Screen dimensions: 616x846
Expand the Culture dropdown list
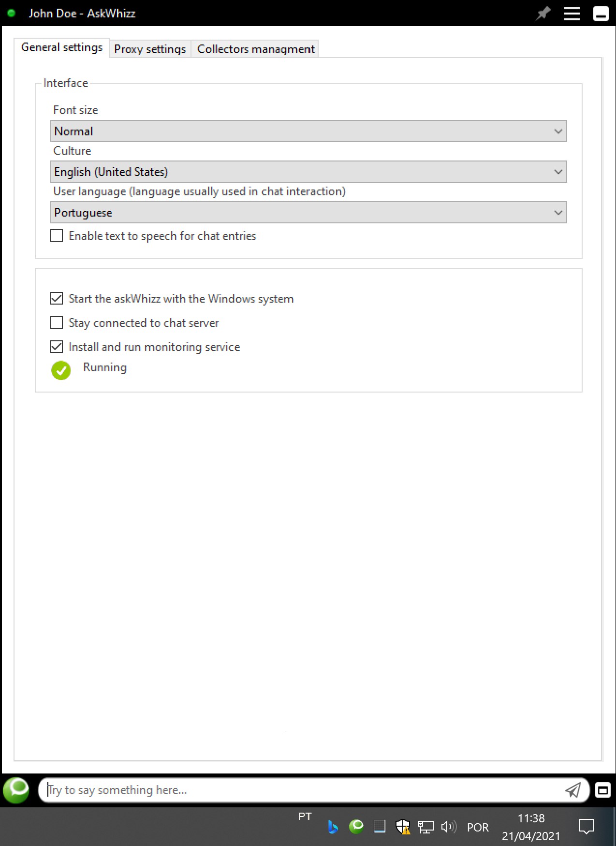308,172
